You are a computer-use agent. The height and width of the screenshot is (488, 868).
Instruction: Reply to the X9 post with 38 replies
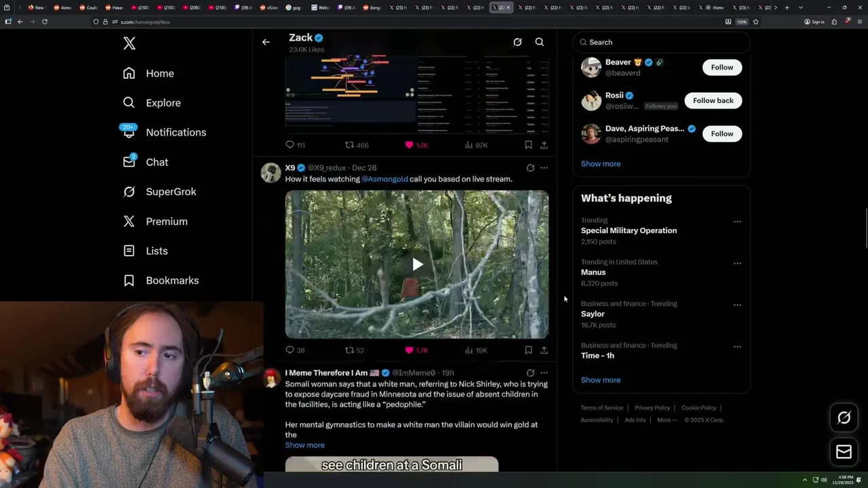[x=295, y=350]
